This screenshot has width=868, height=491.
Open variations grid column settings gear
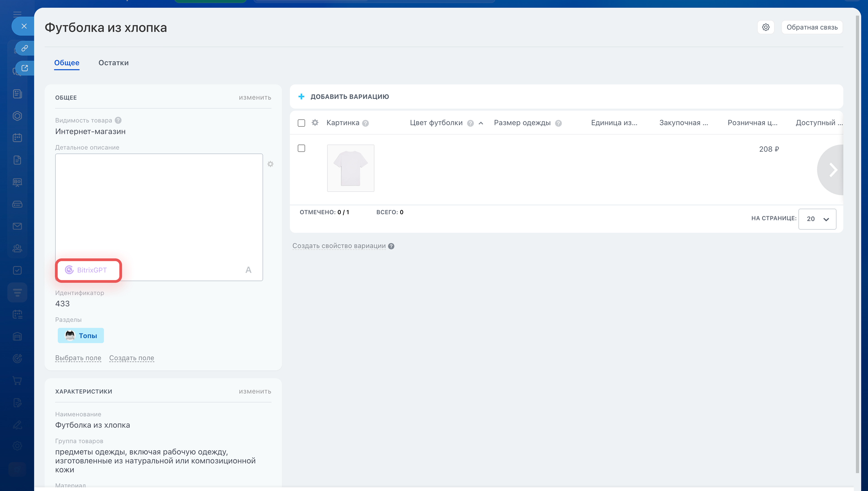[315, 123]
